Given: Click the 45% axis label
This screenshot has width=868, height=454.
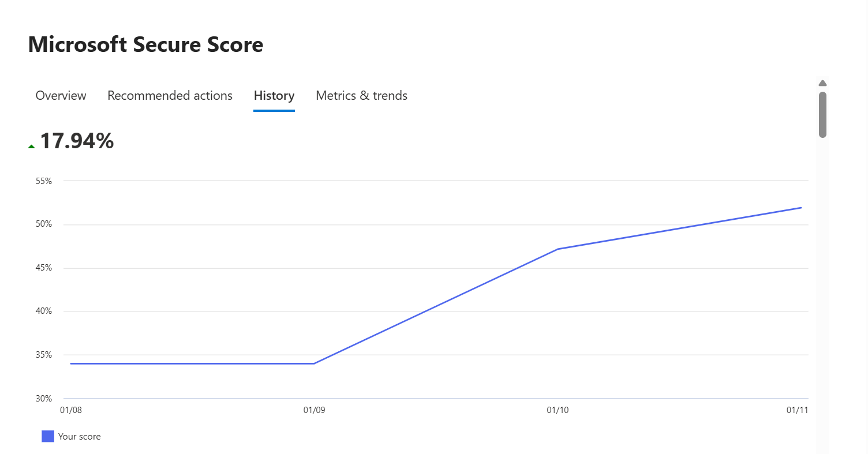Looking at the screenshot, I should tap(43, 268).
